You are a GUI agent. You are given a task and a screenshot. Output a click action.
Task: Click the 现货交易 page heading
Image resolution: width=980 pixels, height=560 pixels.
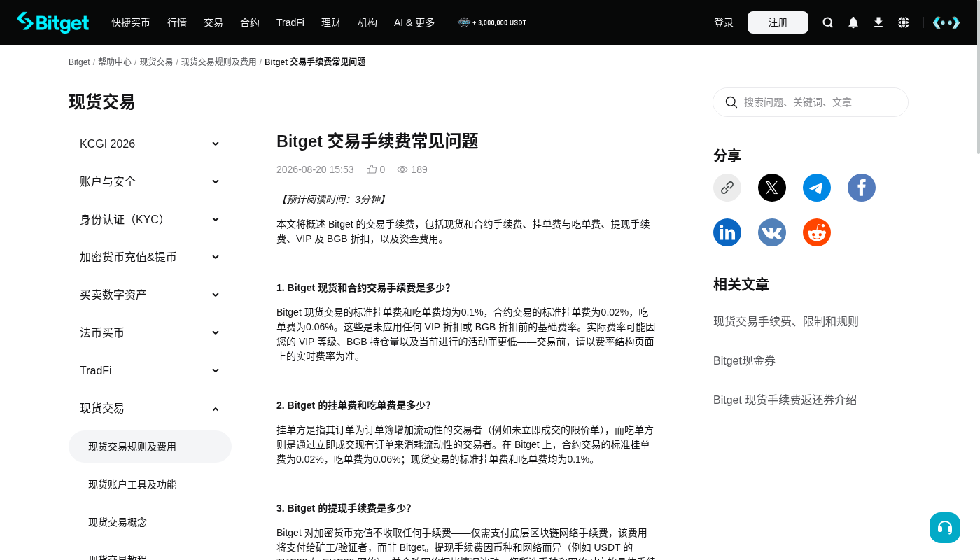pyautogui.click(x=102, y=102)
